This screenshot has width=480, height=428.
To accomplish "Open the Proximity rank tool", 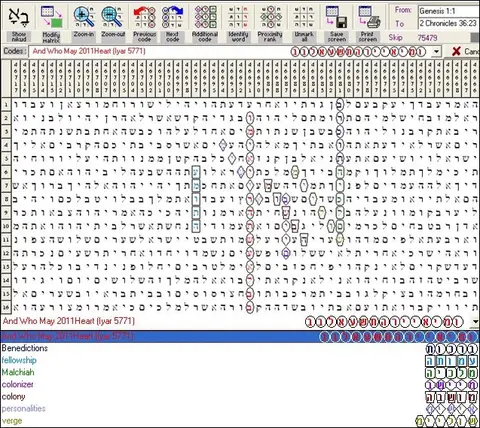I will coord(270,17).
